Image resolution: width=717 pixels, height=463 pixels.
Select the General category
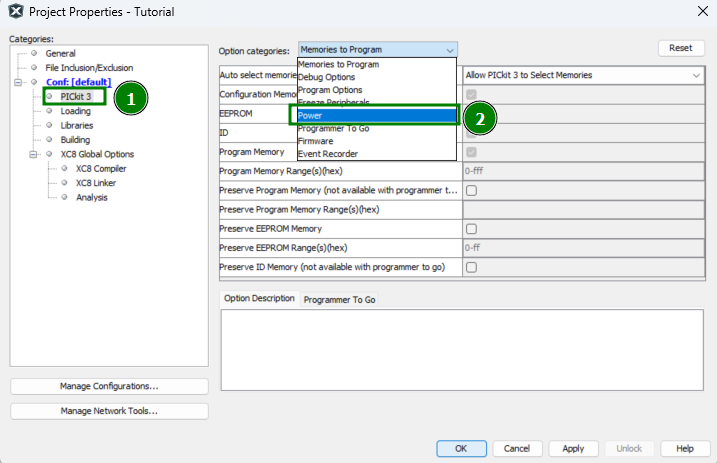pyautogui.click(x=60, y=53)
